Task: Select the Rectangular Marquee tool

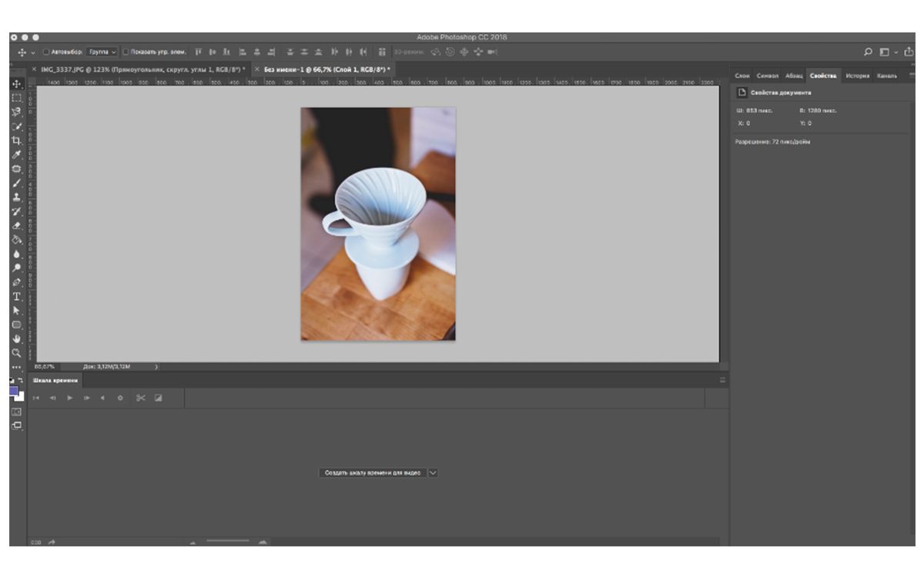Action: point(16,98)
